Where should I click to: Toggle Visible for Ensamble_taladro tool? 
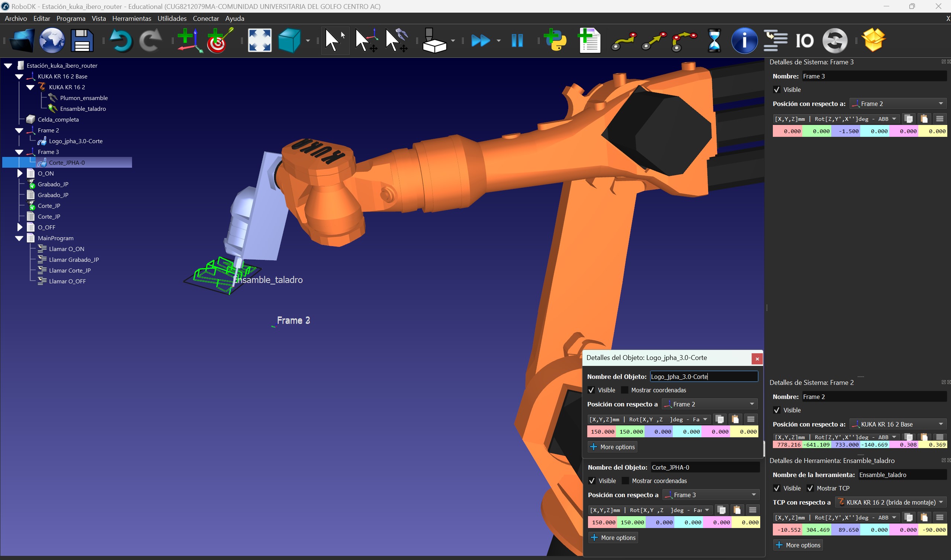coord(777,488)
